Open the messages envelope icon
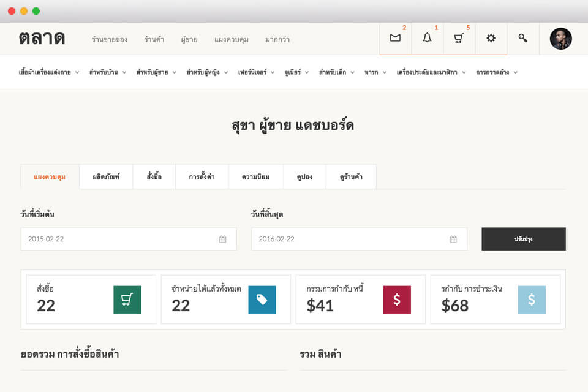Image resolution: width=588 pixels, height=392 pixels. tap(395, 38)
